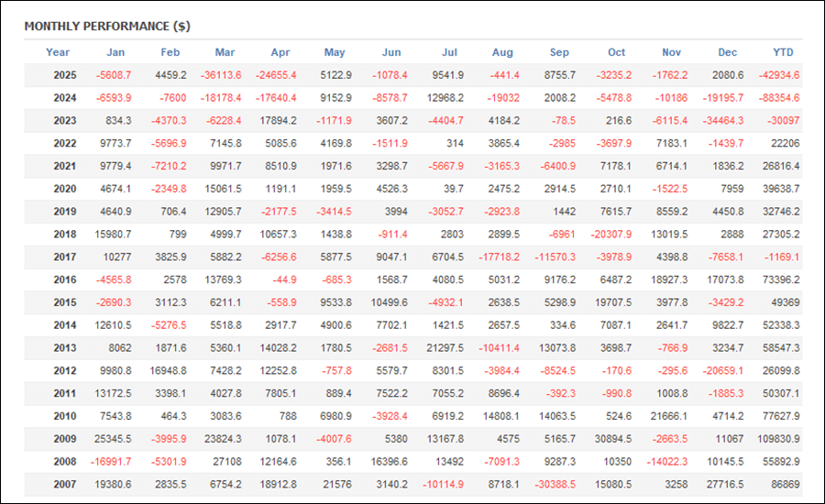Screen dimensions: 825x504
Task: Select the 2020 July value 39.7
Action: click(451, 189)
